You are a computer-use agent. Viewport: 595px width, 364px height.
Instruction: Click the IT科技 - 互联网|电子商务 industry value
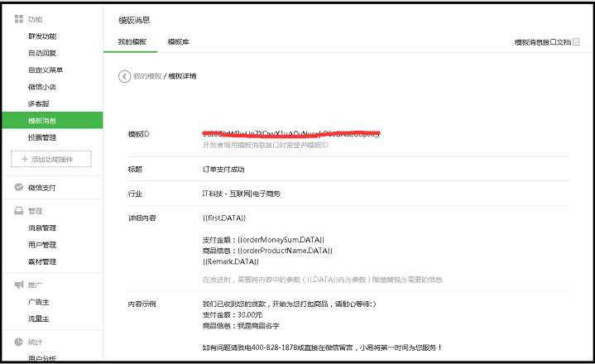(x=242, y=194)
